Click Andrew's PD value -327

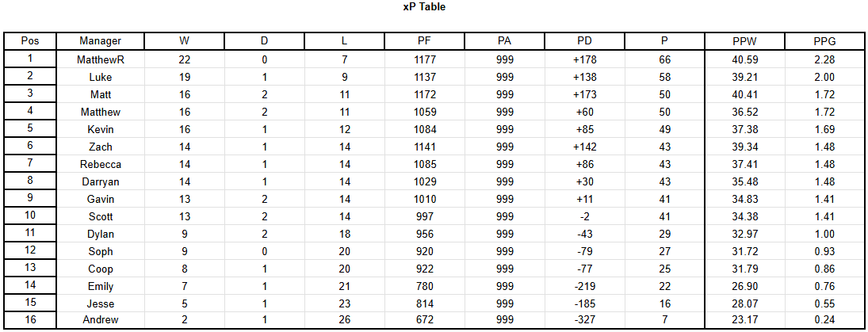point(584,320)
